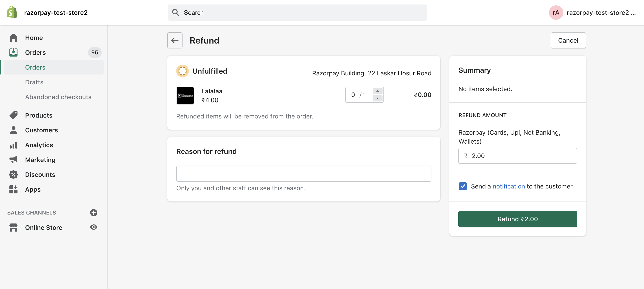Click the Apps grid icon
Viewport: 644px width, 289px height.
coord(13,189)
